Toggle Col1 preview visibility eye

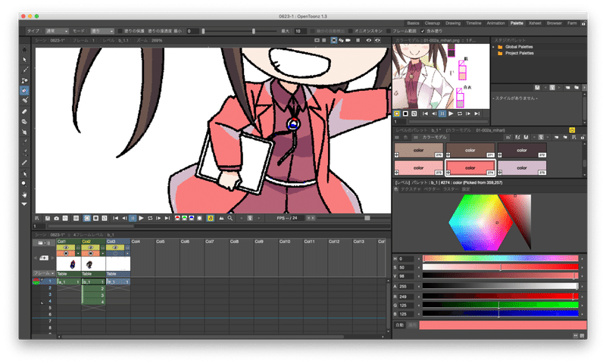click(x=66, y=247)
